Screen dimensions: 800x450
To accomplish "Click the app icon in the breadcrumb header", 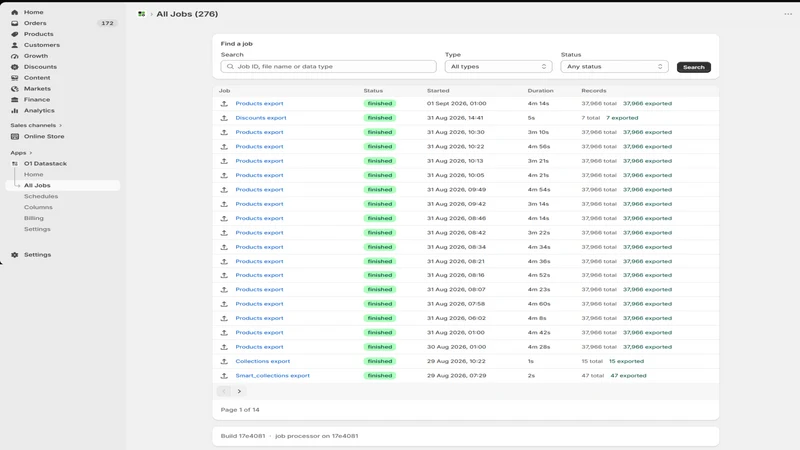I will click(x=141, y=14).
